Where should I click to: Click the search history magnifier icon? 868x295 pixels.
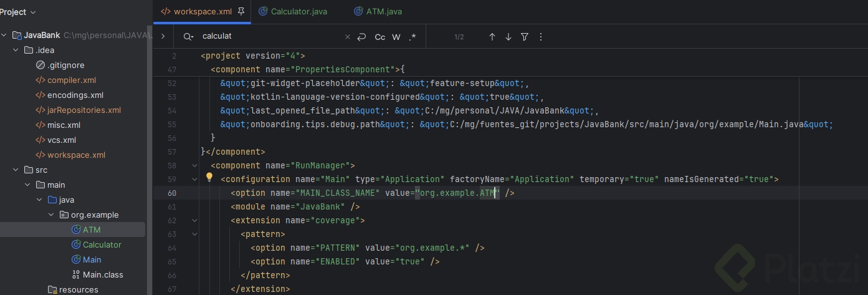(188, 37)
